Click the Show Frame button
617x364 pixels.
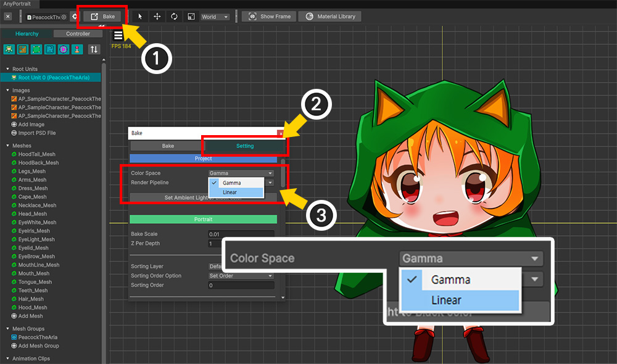270,17
